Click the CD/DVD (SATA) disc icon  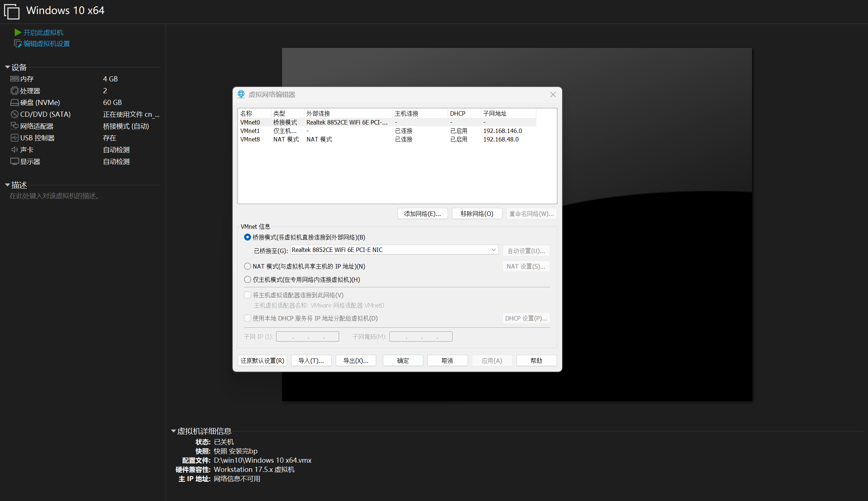tap(14, 114)
